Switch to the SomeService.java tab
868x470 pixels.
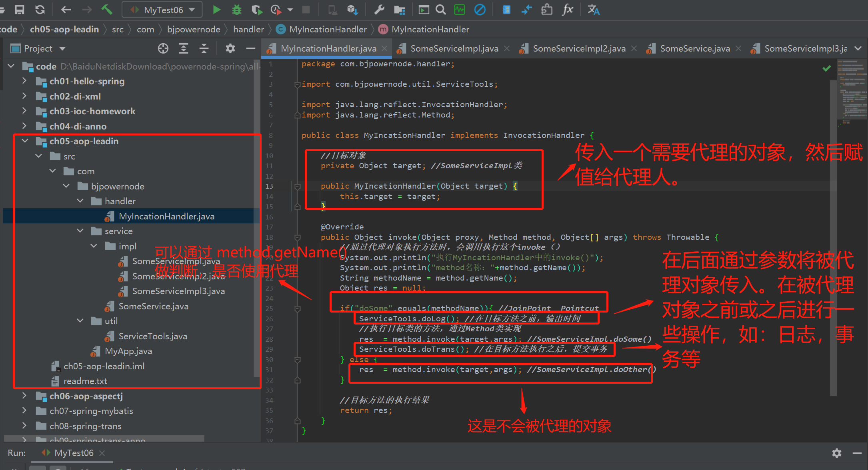(694, 48)
